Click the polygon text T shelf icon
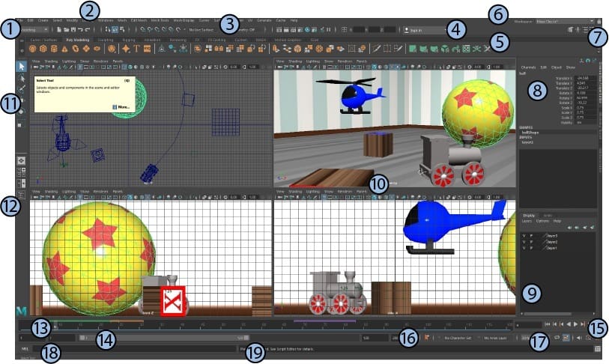 pyautogui.click(x=137, y=49)
